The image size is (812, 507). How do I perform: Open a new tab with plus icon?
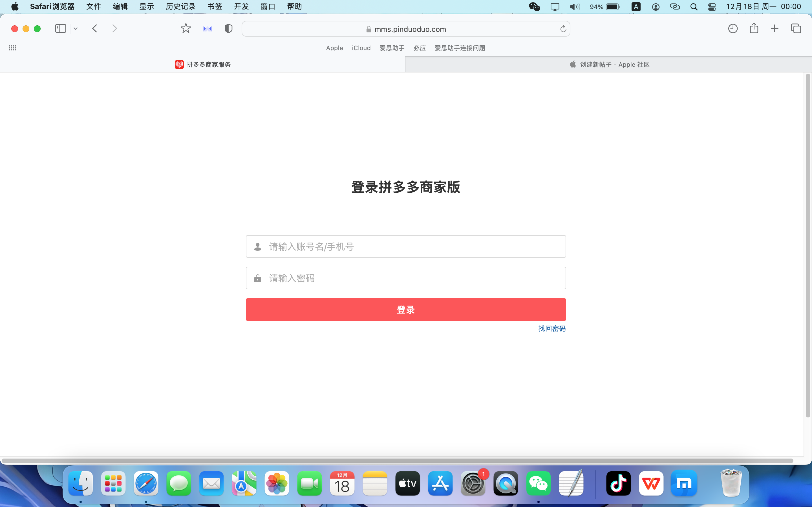(x=775, y=28)
